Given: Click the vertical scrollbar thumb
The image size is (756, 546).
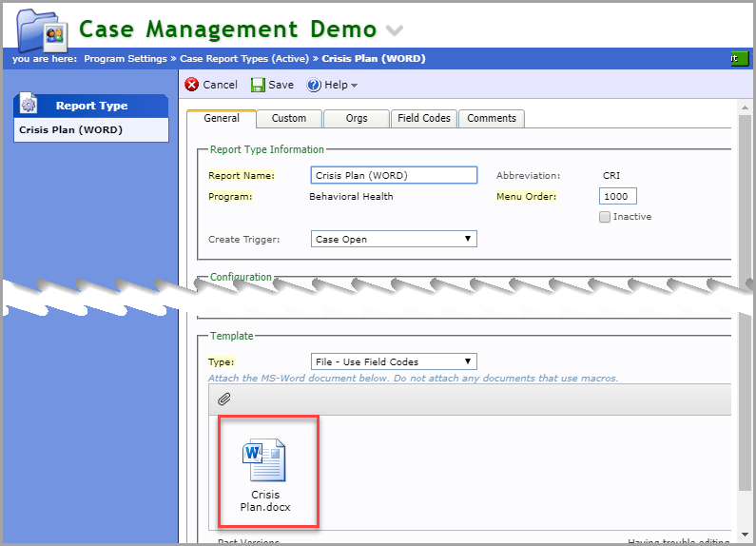Looking at the screenshot, I should [x=745, y=302].
